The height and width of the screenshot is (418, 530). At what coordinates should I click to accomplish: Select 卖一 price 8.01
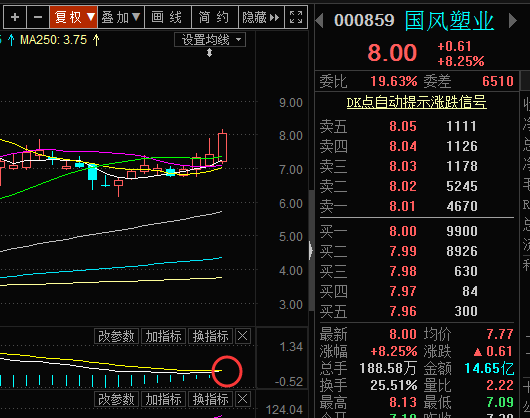click(403, 206)
